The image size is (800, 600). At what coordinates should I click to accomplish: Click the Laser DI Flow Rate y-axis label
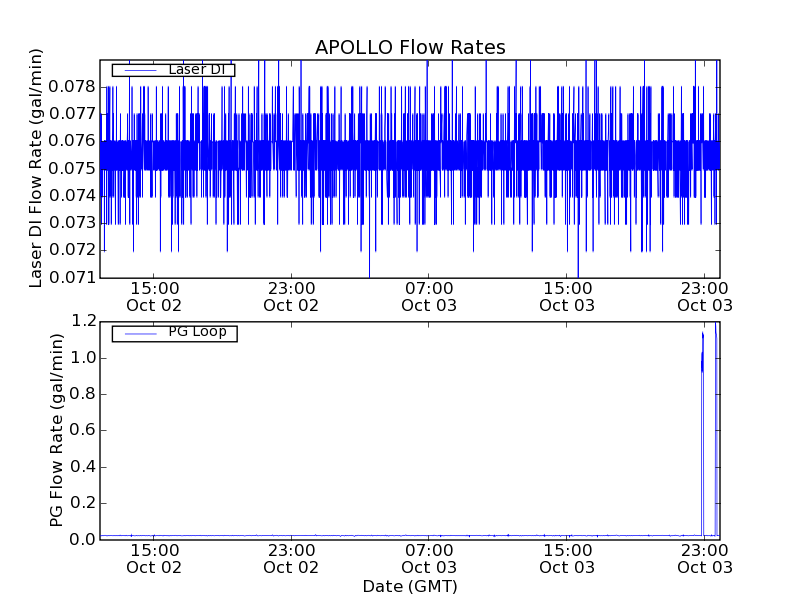pyautogui.click(x=36, y=168)
